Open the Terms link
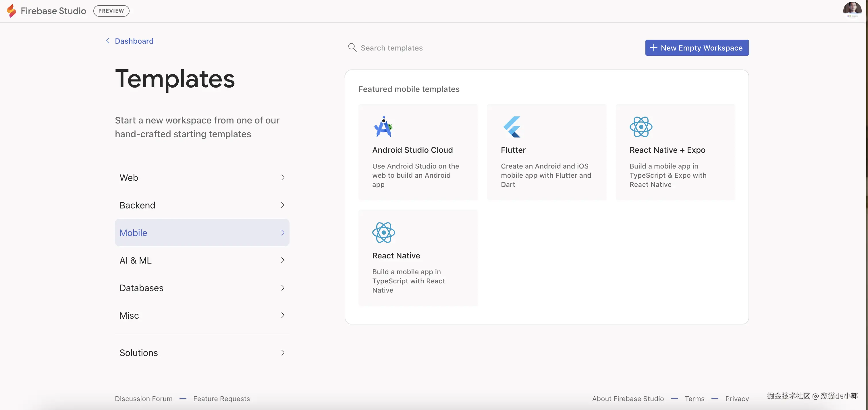 pos(695,399)
